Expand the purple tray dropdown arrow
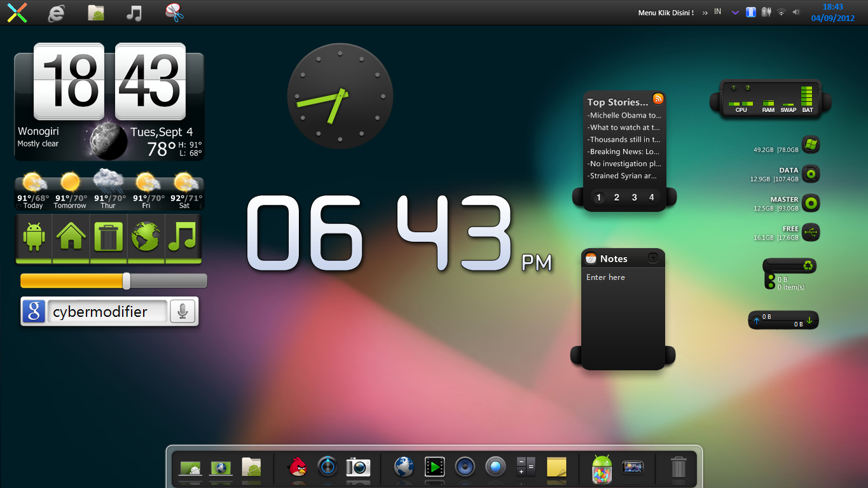 pyautogui.click(x=735, y=12)
